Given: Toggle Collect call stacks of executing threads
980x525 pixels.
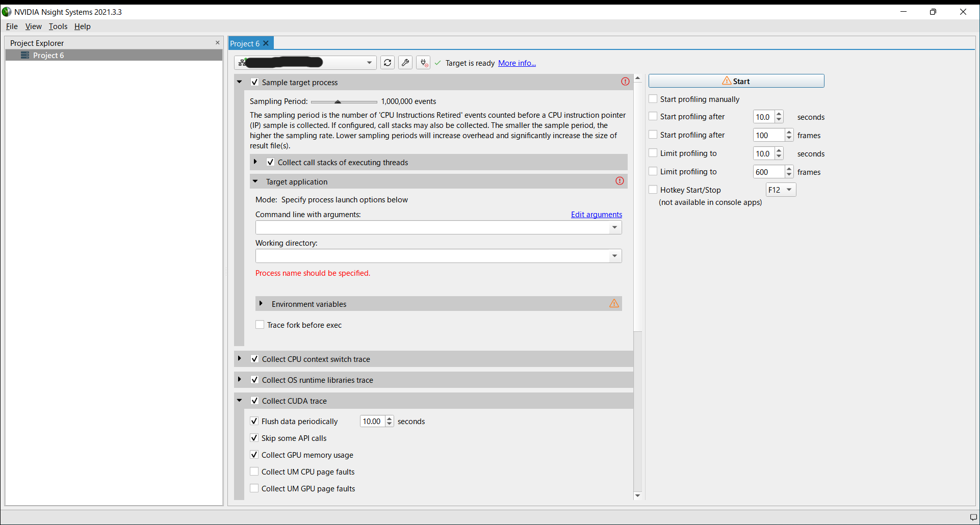Looking at the screenshot, I should (x=271, y=162).
